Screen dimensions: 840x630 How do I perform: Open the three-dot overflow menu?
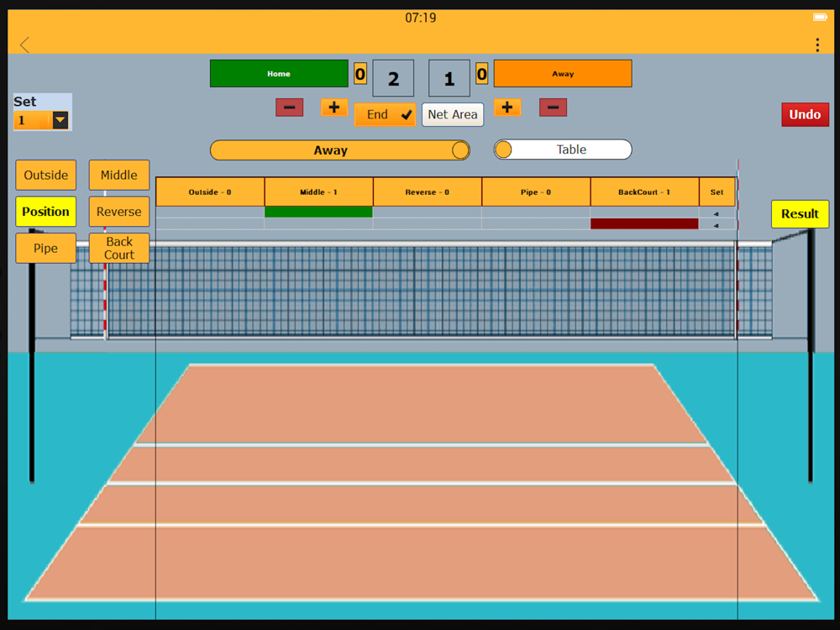(817, 45)
